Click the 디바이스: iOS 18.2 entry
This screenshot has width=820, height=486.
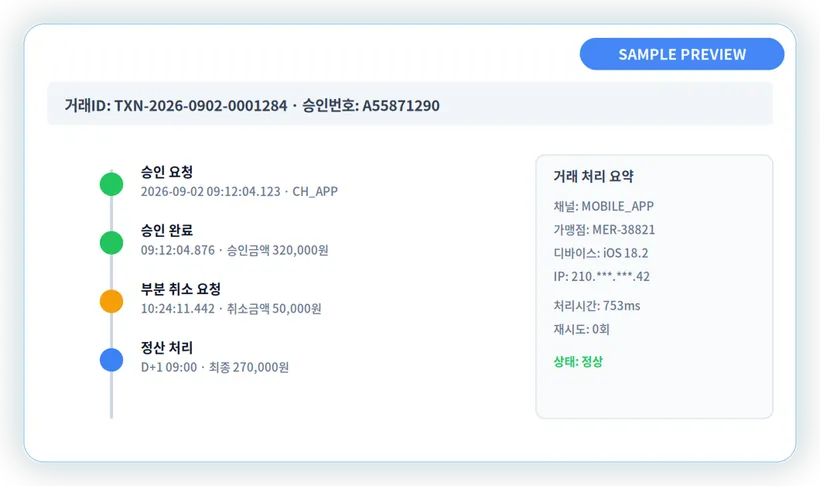click(x=600, y=253)
